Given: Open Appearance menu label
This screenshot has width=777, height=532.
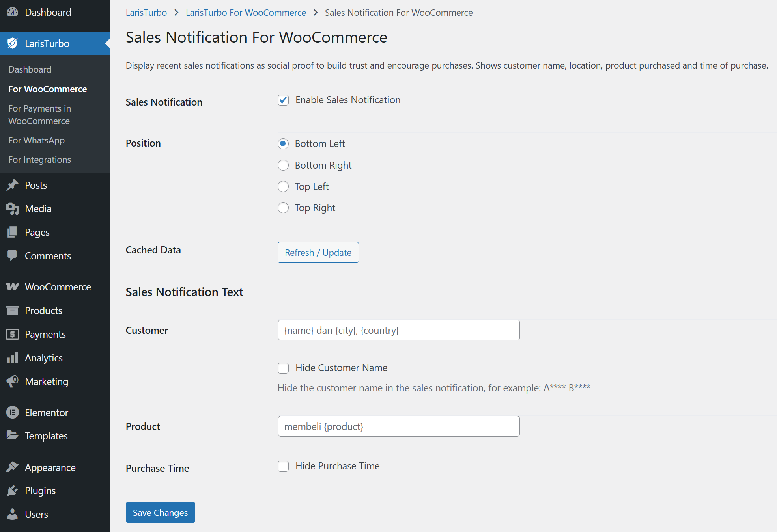Looking at the screenshot, I should (50, 467).
